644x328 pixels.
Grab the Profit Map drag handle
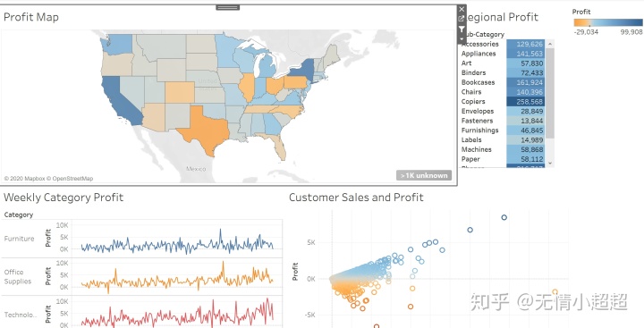click(x=228, y=7)
